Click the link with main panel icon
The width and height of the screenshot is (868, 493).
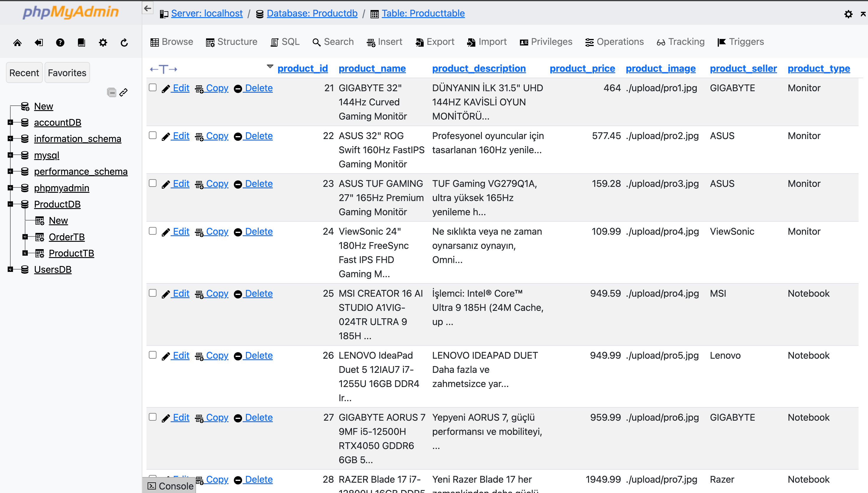point(124,92)
